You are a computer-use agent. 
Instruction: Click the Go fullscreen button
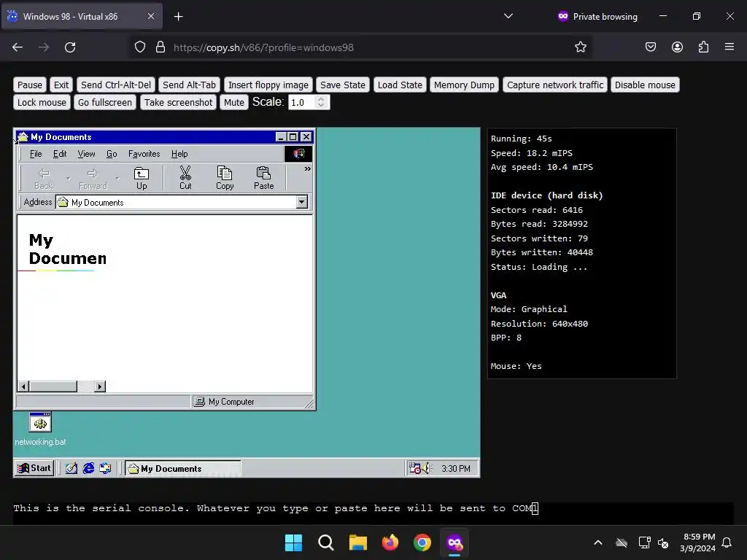point(105,102)
